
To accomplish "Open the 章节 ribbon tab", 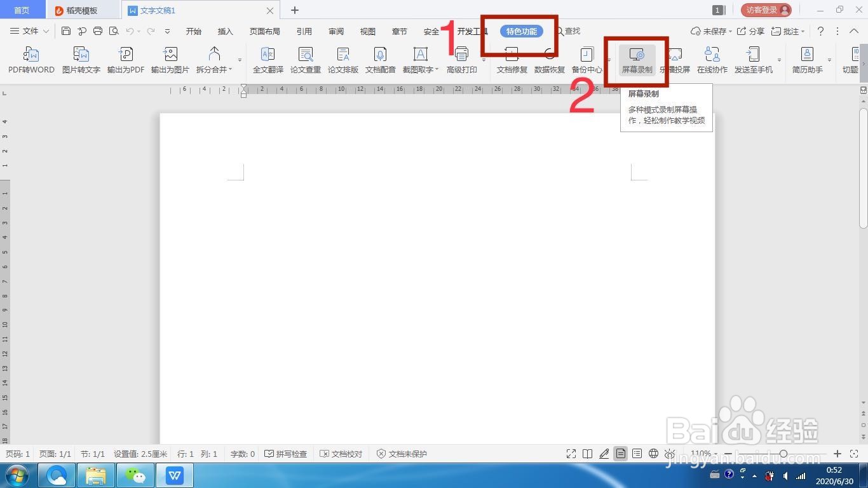I will pos(400,31).
